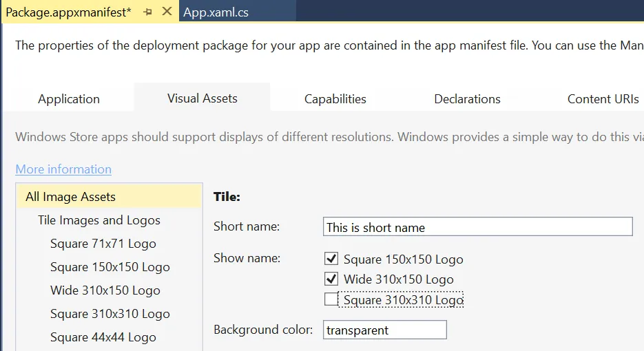Viewport: 644px width, 351px height.
Task: Open the Declarations tab
Action: (x=467, y=99)
